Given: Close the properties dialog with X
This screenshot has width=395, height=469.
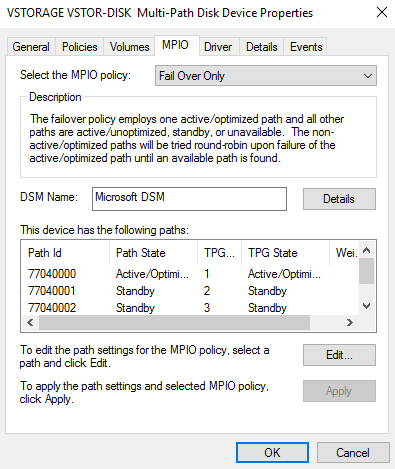Looking at the screenshot, I should coord(382,13).
